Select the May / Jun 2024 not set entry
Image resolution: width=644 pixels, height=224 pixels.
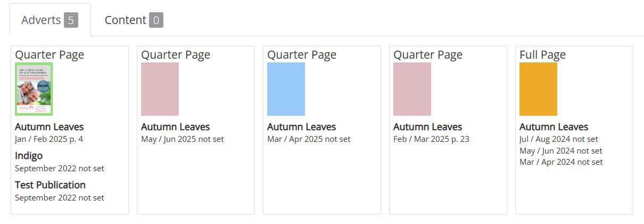click(561, 151)
